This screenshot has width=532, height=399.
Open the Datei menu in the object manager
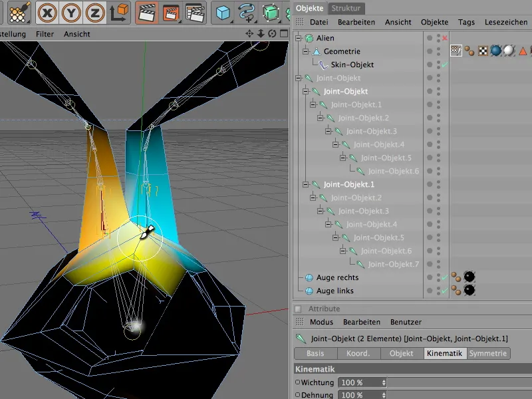[x=319, y=22]
